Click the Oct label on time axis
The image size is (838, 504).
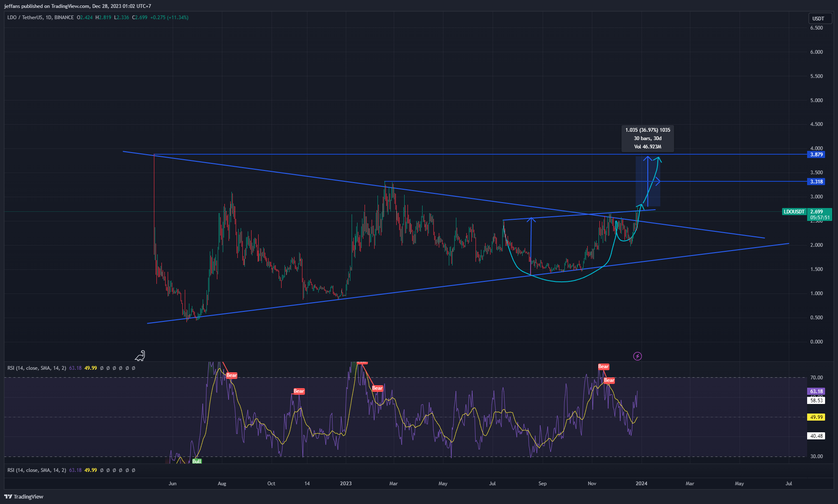[x=271, y=484]
